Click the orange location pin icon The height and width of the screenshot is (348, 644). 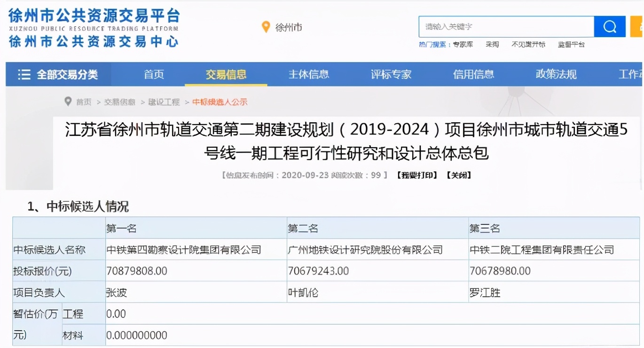click(x=266, y=27)
